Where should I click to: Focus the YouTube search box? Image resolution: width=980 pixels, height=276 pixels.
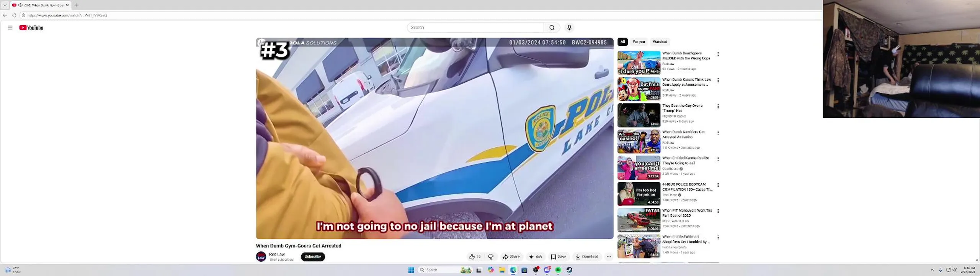pos(475,28)
